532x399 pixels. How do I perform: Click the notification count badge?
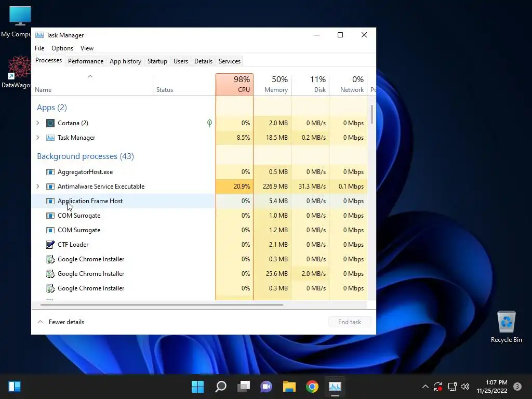tap(517, 387)
